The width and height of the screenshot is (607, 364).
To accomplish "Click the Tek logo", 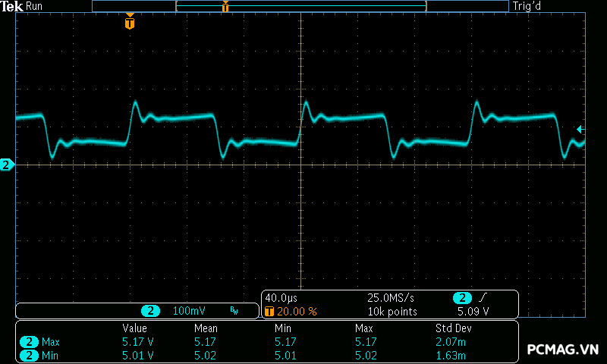I will 12,6.
